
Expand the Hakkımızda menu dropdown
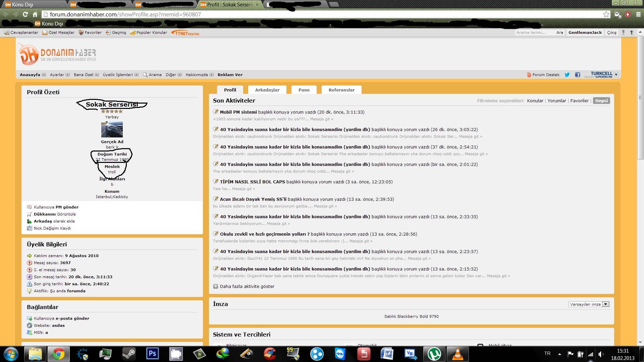(x=212, y=75)
